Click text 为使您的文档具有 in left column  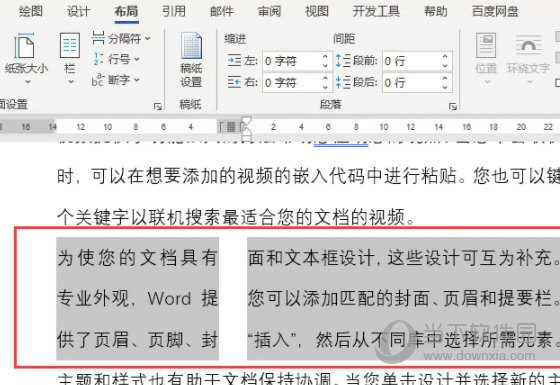tap(138, 258)
